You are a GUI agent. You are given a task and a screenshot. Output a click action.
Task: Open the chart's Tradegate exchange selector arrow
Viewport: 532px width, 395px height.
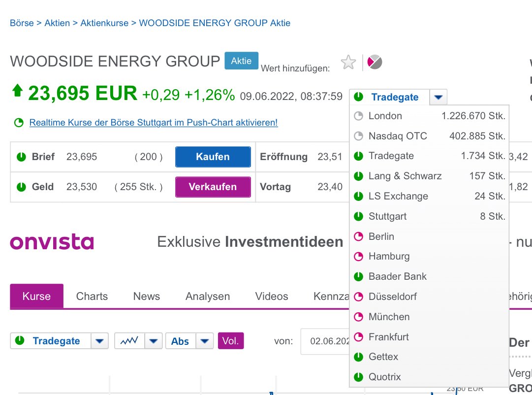(x=99, y=341)
